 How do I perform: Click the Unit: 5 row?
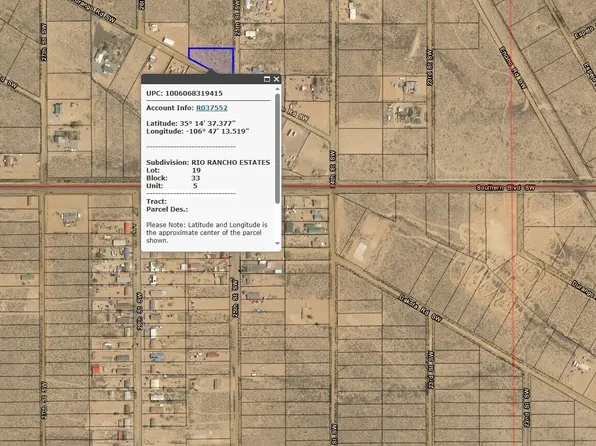pyautogui.click(x=172, y=186)
